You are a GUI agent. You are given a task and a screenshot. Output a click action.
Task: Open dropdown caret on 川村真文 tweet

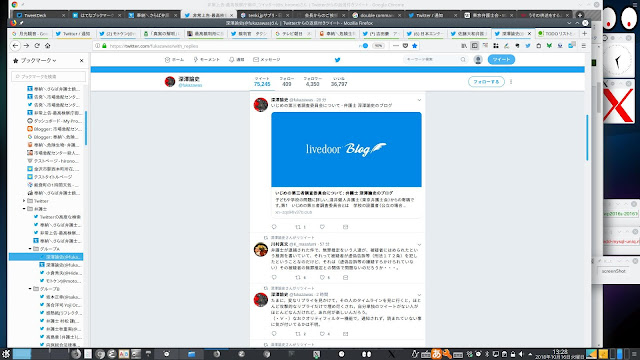419,244
